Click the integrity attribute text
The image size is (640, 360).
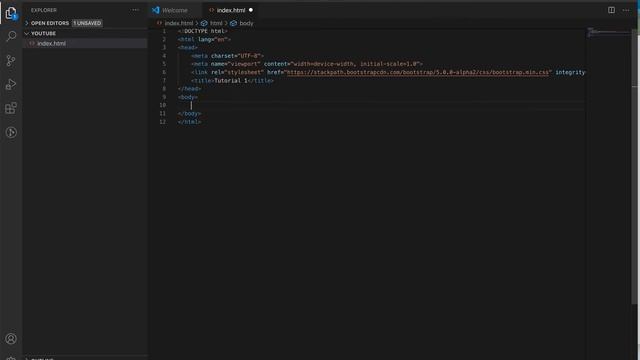[570, 72]
